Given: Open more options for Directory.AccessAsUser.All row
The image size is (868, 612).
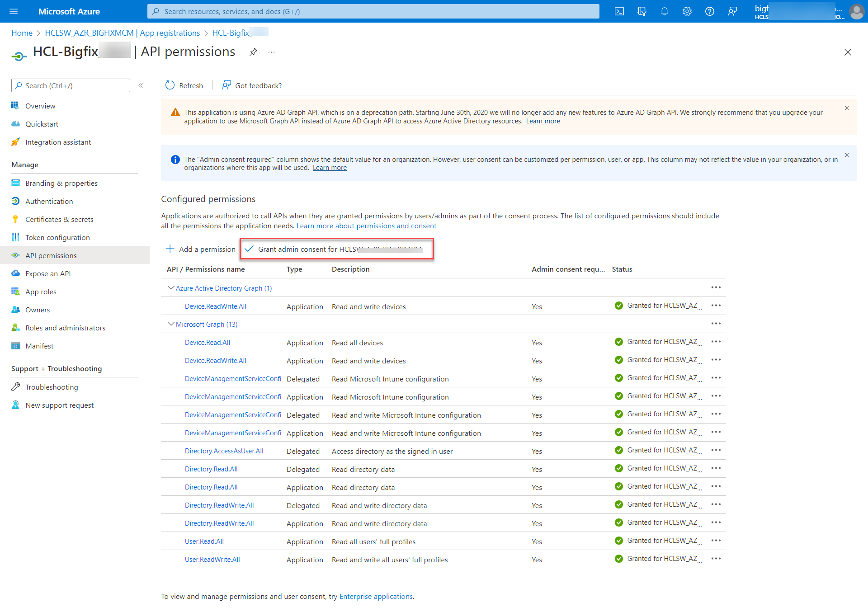Looking at the screenshot, I should 716,450.
